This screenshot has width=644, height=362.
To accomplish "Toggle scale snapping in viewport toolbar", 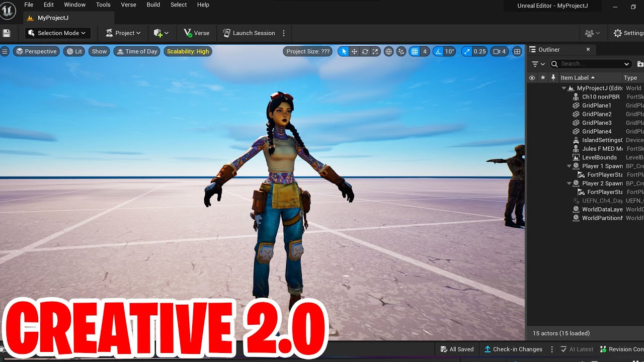I will pos(467,51).
